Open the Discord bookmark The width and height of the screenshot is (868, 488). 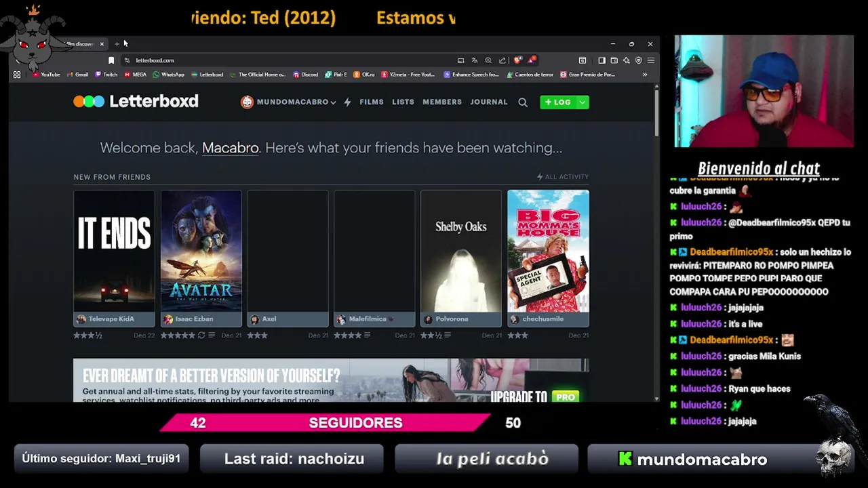pyautogui.click(x=306, y=75)
